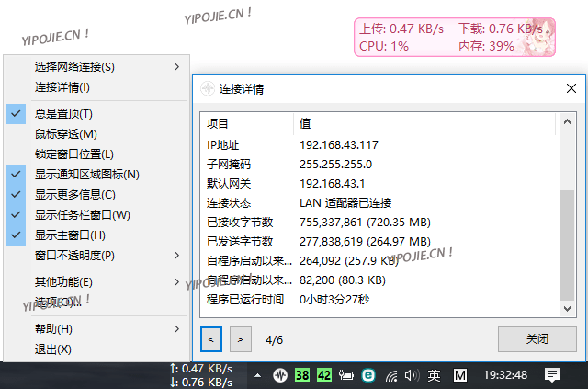Click the scroll down arrow in details list
588x389 pixels.
click(568, 309)
